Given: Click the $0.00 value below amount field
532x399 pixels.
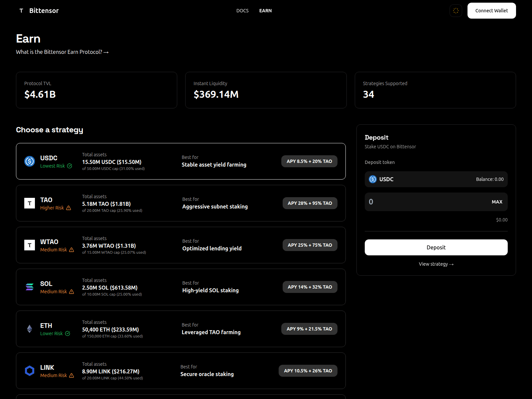Looking at the screenshot, I should point(502,220).
